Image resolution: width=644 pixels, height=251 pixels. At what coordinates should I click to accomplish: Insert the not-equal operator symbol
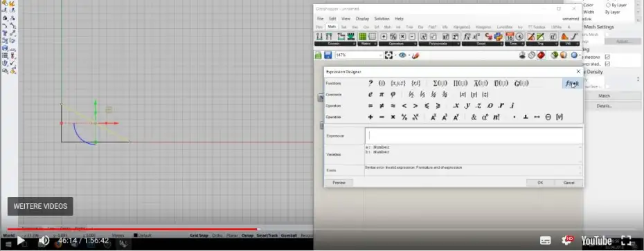tap(382, 106)
